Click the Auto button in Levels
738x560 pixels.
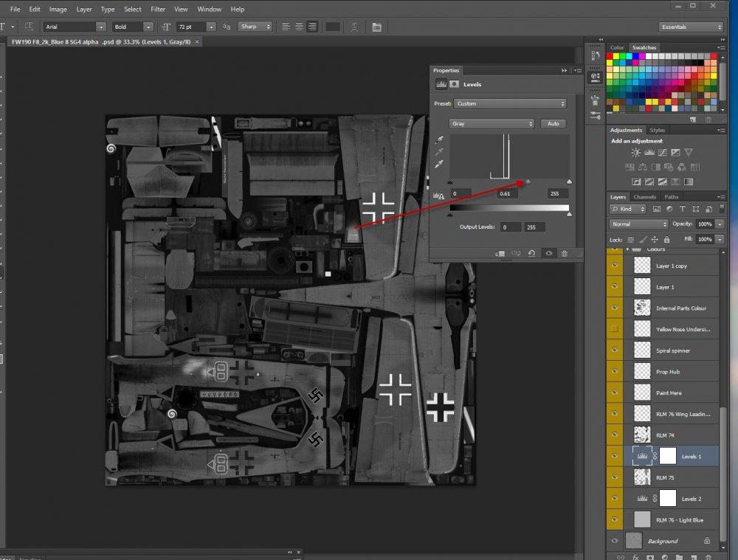pyautogui.click(x=553, y=124)
